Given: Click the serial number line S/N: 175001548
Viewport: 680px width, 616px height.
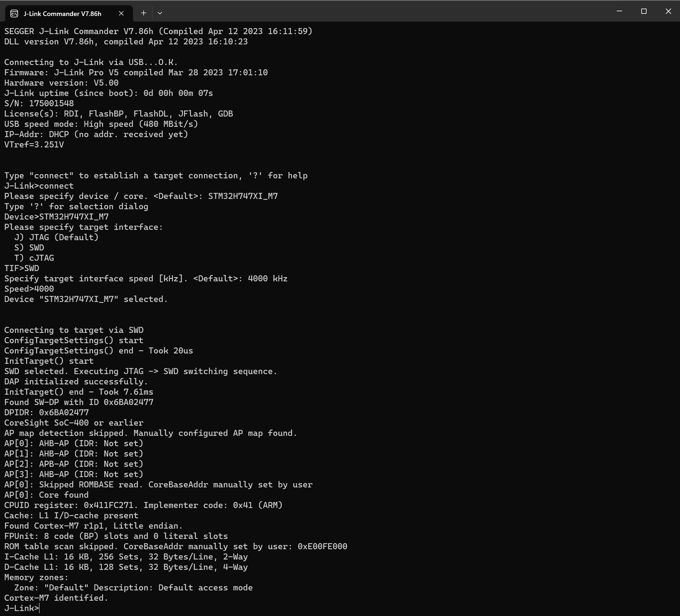Looking at the screenshot, I should click(x=39, y=103).
